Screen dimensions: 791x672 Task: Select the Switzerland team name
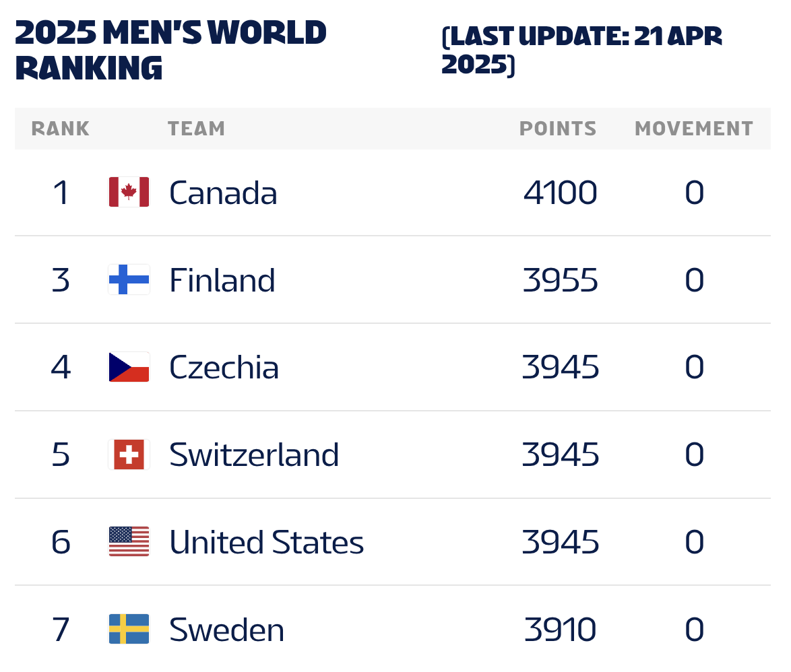254,456
